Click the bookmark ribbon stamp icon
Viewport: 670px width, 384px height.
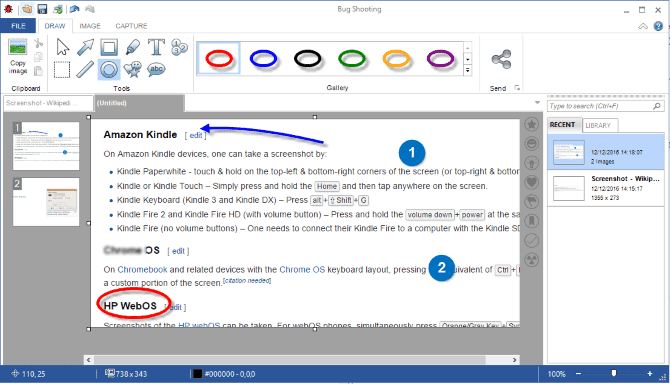532,221
